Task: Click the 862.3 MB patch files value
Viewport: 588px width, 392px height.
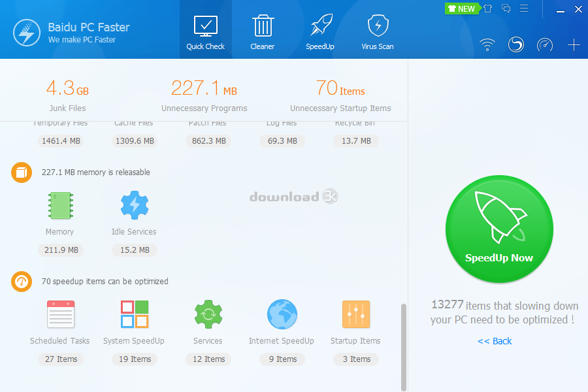Action: pyautogui.click(x=208, y=141)
